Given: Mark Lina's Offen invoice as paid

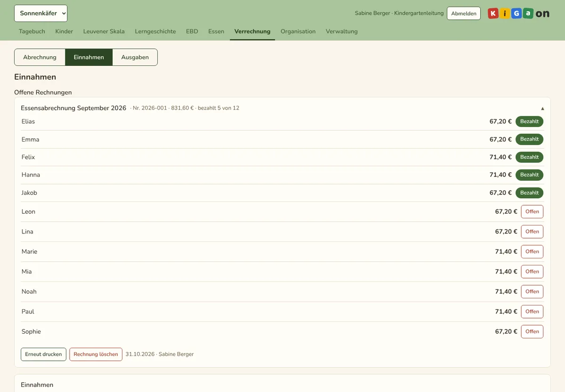Looking at the screenshot, I should click(532, 232).
